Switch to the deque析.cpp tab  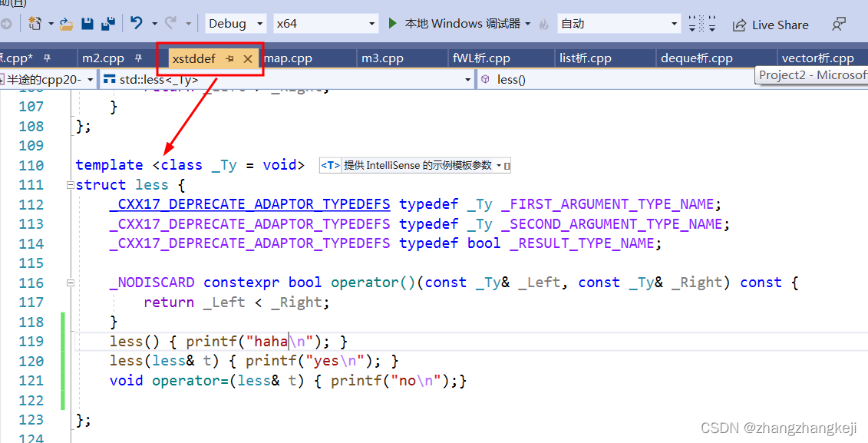tap(696, 58)
